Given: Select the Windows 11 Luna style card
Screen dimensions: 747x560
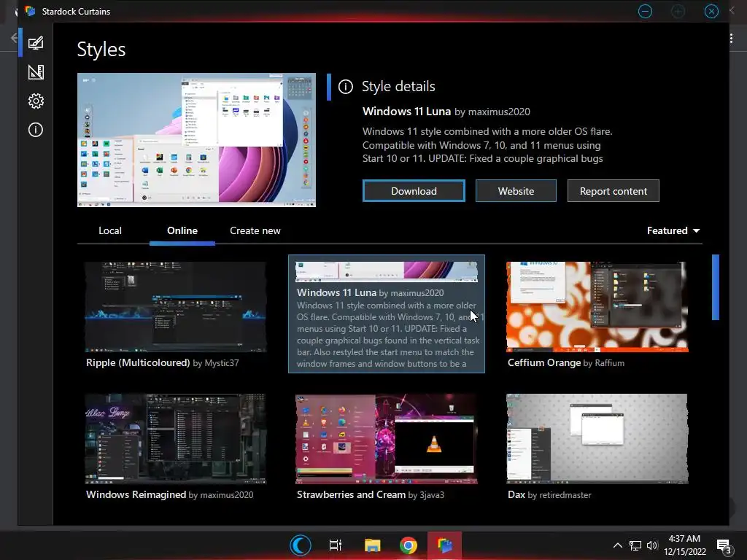Looking at the screenshot, I should pyautogui.click(x=387, y=314).
